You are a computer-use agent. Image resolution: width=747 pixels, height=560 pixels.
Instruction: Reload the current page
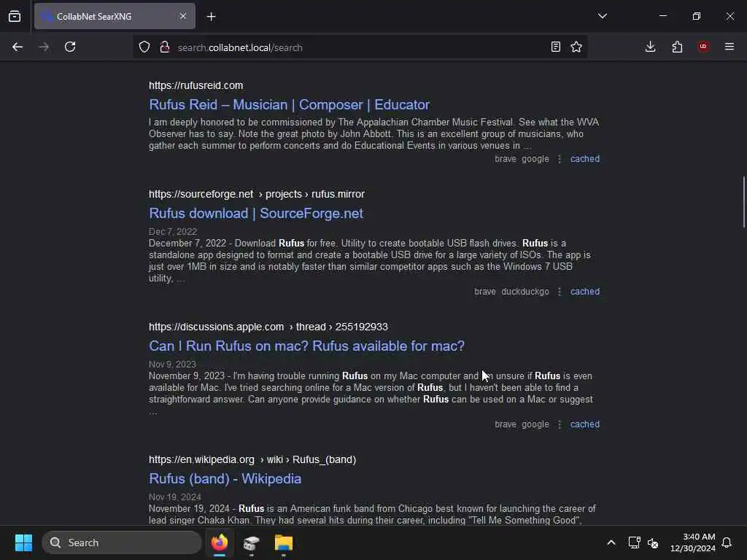[x=70, y=47]
